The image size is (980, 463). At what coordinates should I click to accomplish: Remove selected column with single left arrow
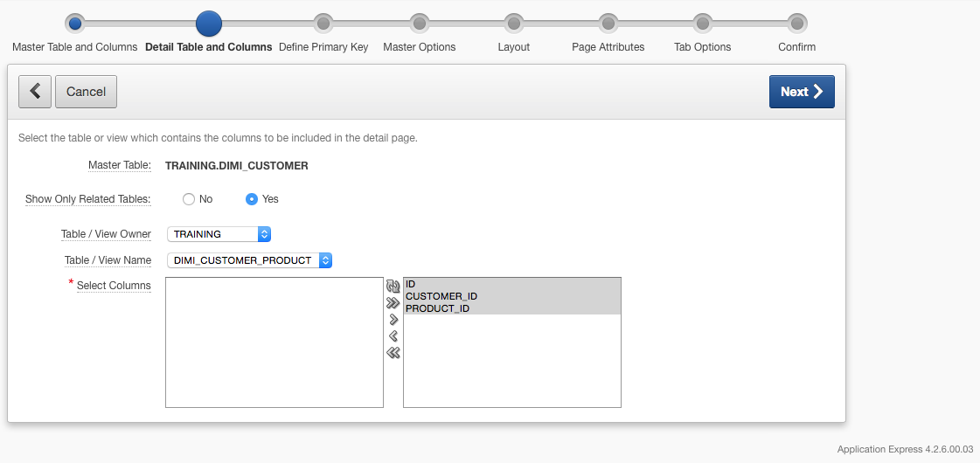click(x=393, y=336)
